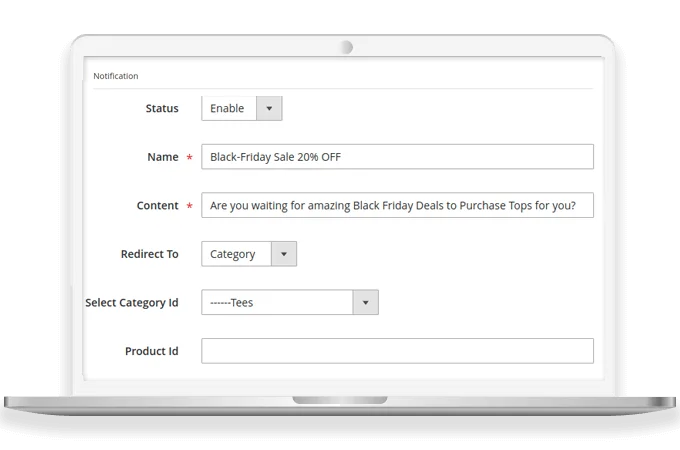Click the empty Product Id input field
This screenshot has width=680, height=450.
tap(397, 351)
